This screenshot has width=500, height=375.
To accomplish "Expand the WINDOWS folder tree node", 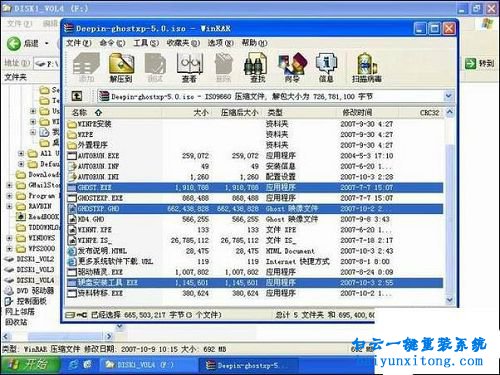I will [10, 238].
